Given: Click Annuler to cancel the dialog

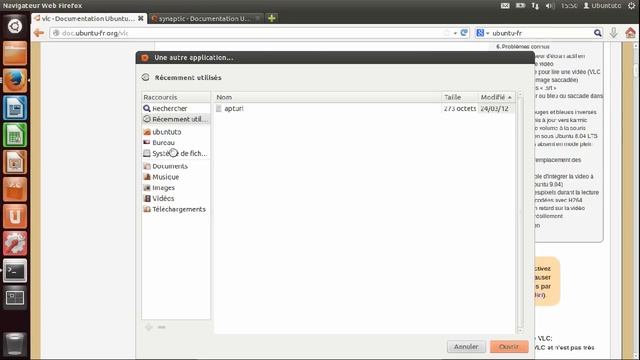Looking at the screenshot, I should click(466, 347).
